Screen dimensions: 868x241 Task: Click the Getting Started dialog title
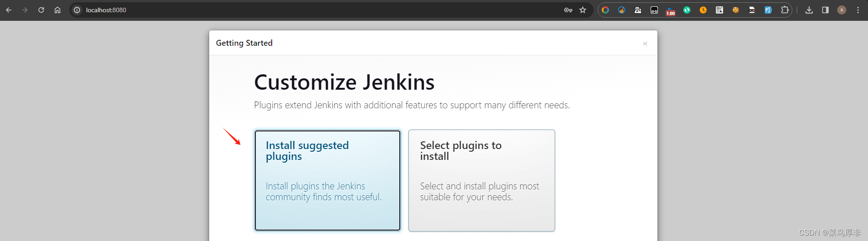pos(244,43)
